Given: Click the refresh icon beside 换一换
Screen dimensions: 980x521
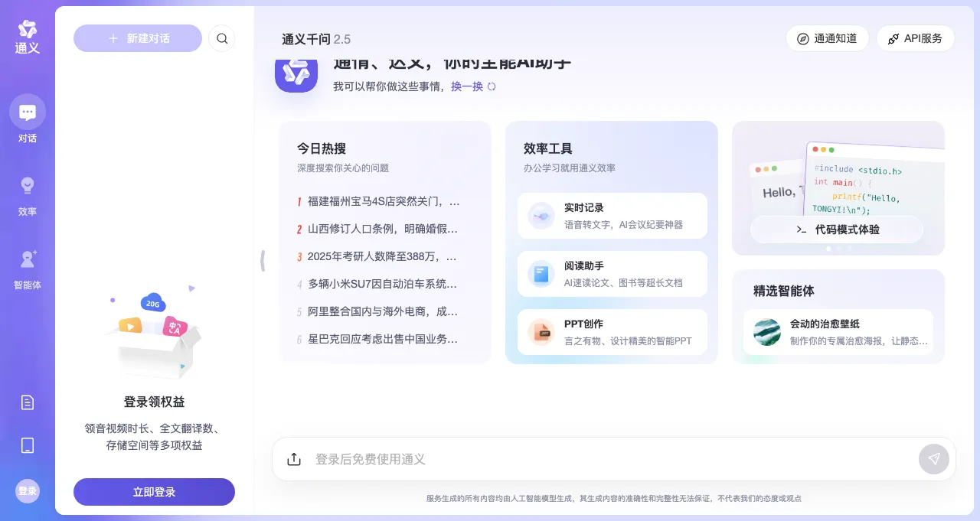Looking at the screenshot, I should [x=492, y=86].
